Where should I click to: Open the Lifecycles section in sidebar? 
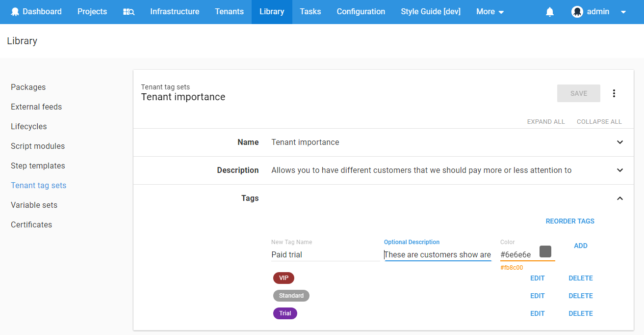[29, 126]
